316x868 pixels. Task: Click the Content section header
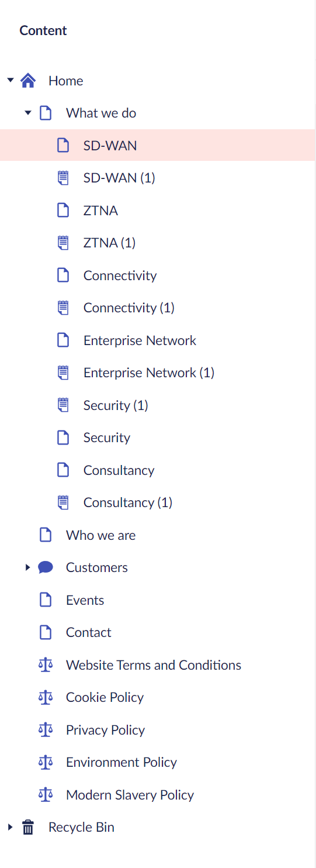click(43, 30)
